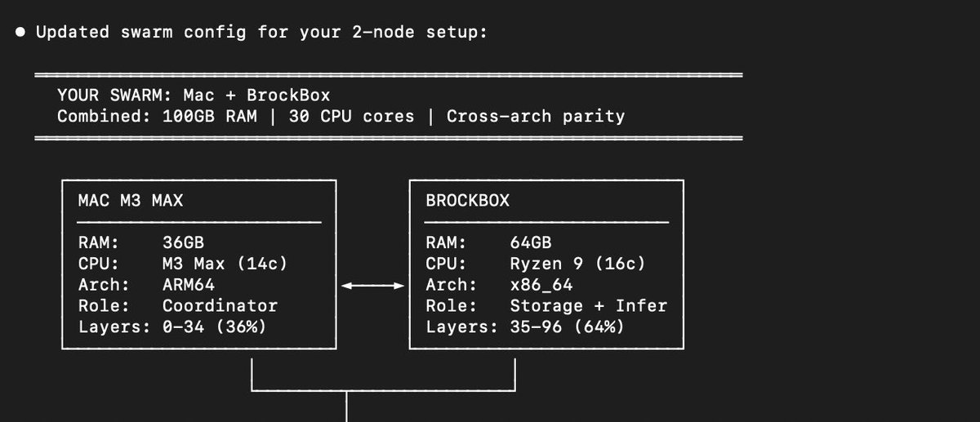Image resolution: width=980 pixels, height=422 pixels.
Task: Click the 'Cross-arch parity' text
Action: click(x=536, y=116)
